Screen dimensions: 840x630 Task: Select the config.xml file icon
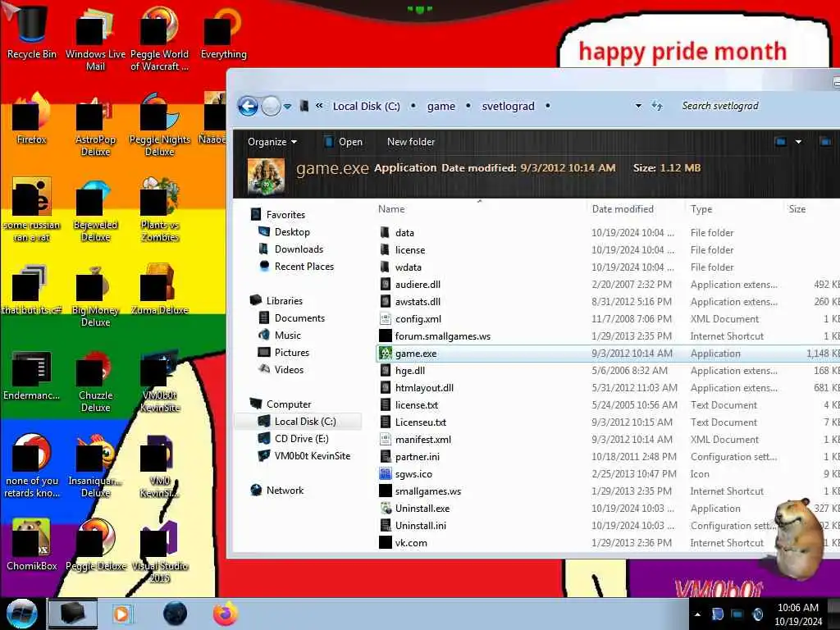(x=386, y=319)
